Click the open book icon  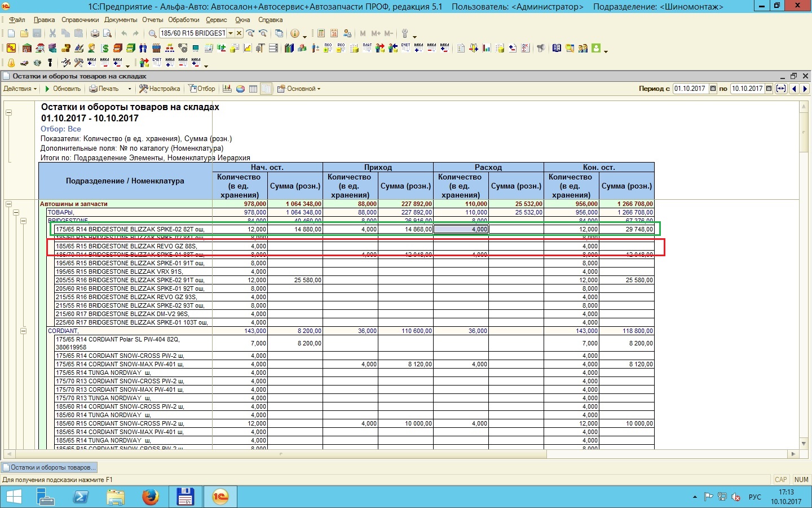point(557,48)
